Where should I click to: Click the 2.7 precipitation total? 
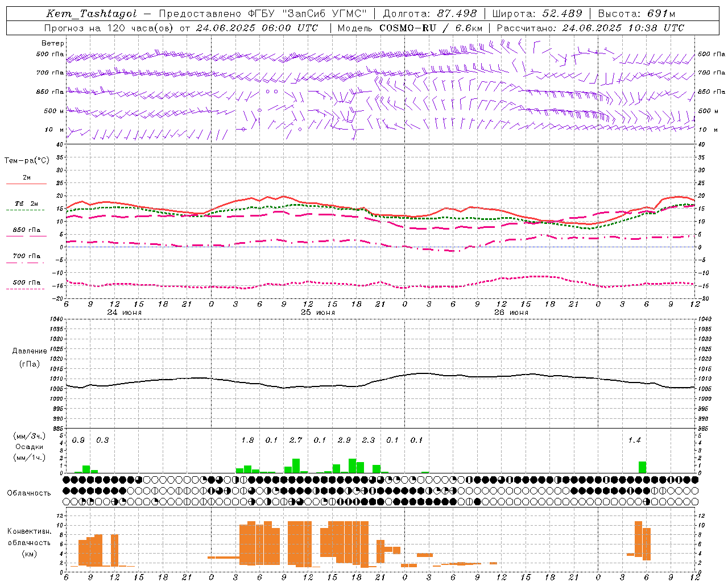296,440
